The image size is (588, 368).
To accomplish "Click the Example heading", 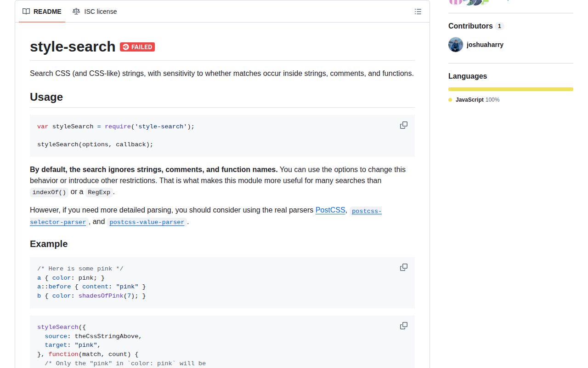I will (x=49, y=244).
